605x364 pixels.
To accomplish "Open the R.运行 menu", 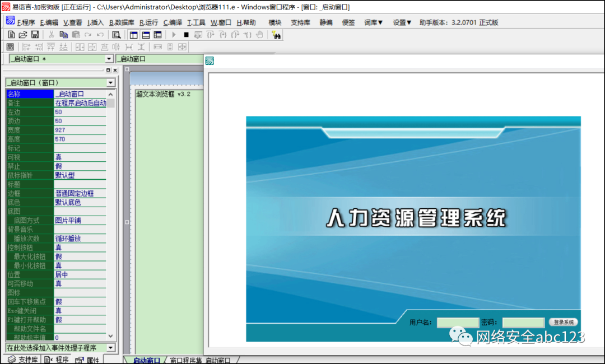I will (x=148, y=22).
